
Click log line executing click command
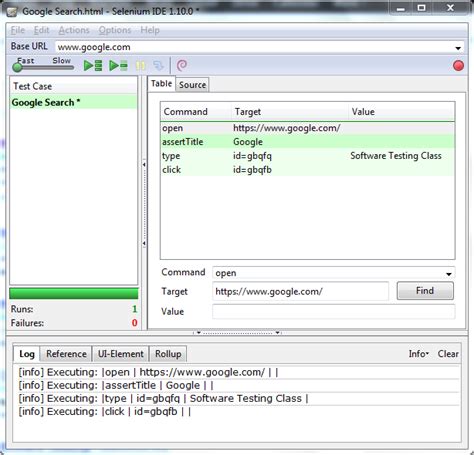click(105, 412)
